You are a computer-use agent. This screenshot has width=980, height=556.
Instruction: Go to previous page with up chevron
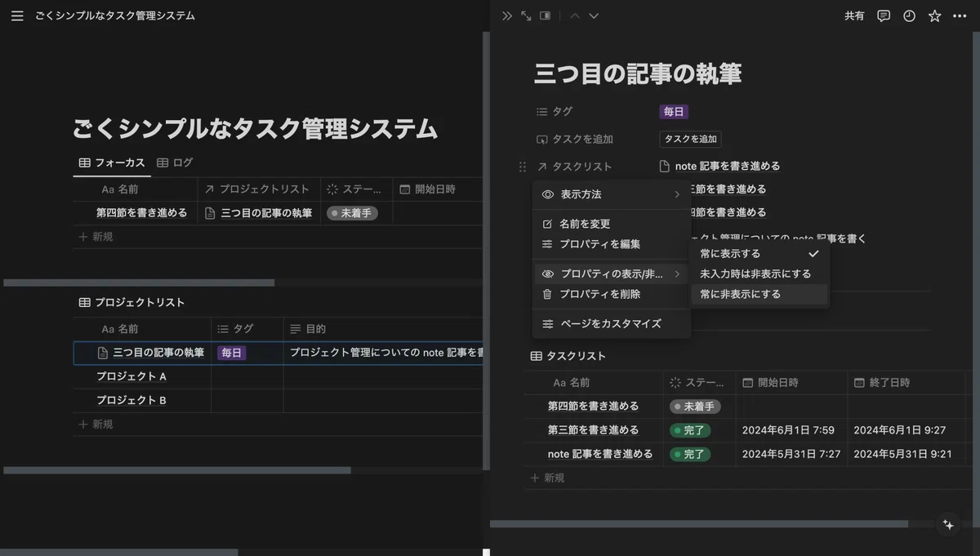click(x=575, y=16)
